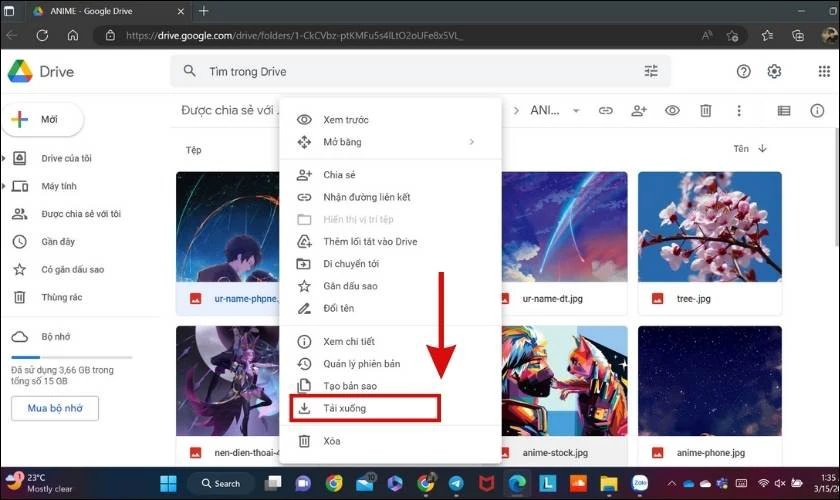The height and width of the screenshot is (500, 840).
Task: Open browser favorites list icon
Action: (x=767, y=35)
